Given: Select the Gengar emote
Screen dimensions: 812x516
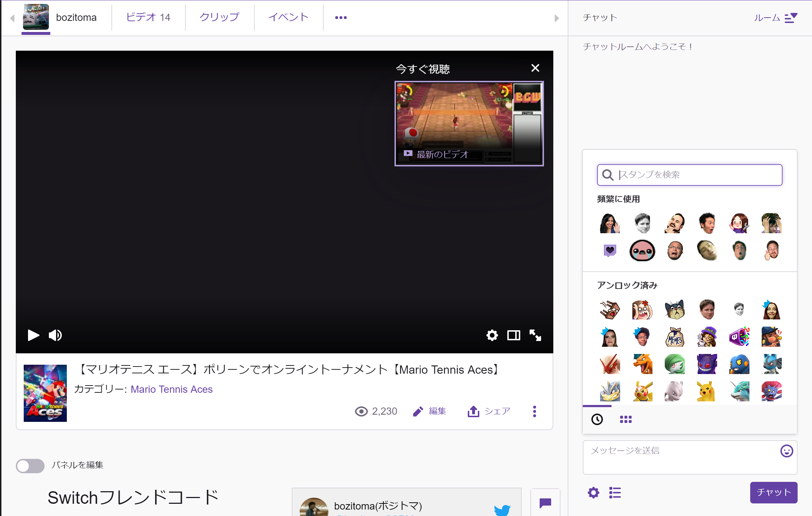Looking at the screenshot, I should (707, 364).
